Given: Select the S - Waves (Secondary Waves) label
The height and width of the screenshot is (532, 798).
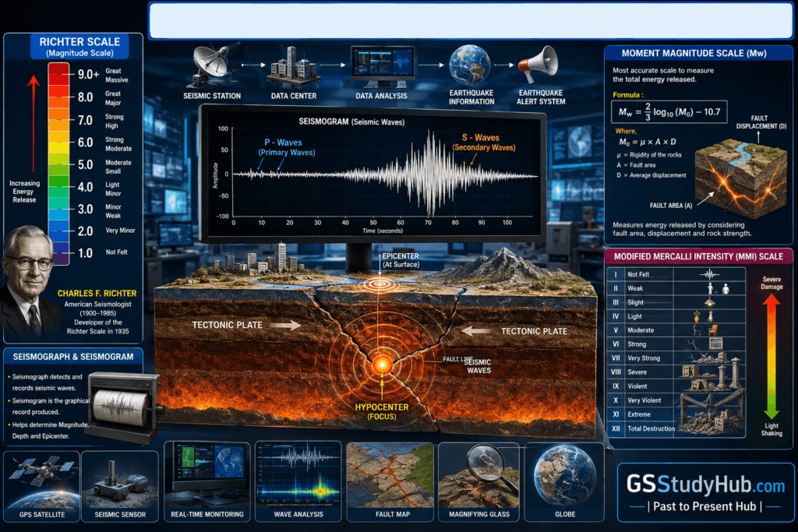Looking at the screenshot, I should [x=483, y=143].
